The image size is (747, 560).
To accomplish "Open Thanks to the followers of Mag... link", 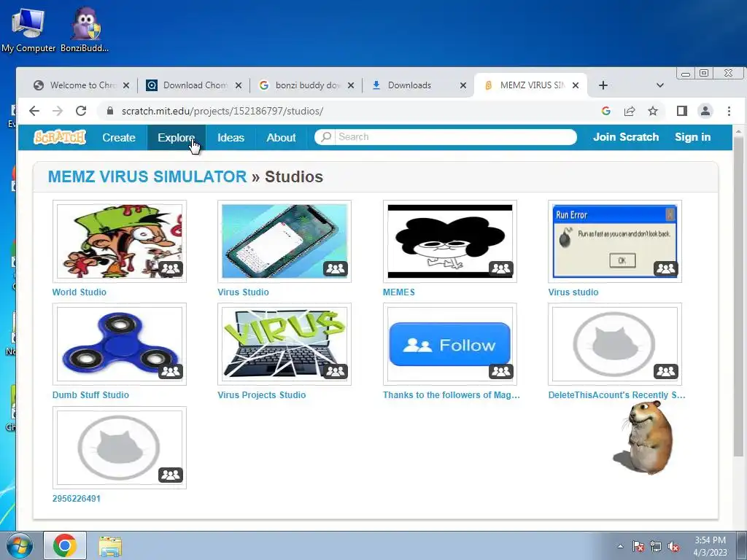I will 451,394.
